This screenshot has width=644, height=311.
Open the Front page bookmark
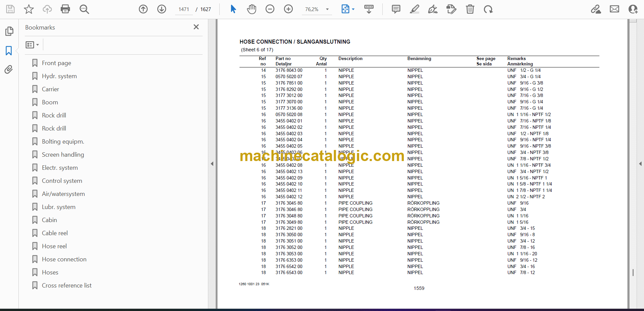click(x=56, y=63)
